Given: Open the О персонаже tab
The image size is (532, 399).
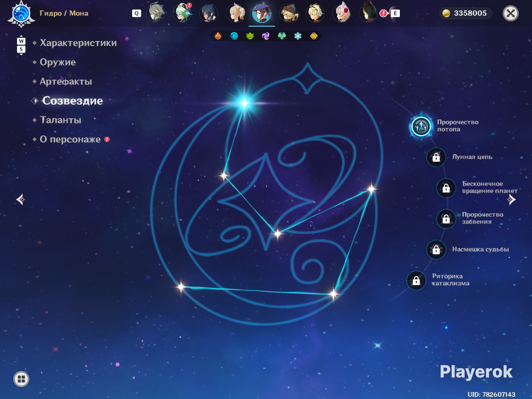Looking at the screenshot, I should [x=70, y=139].
